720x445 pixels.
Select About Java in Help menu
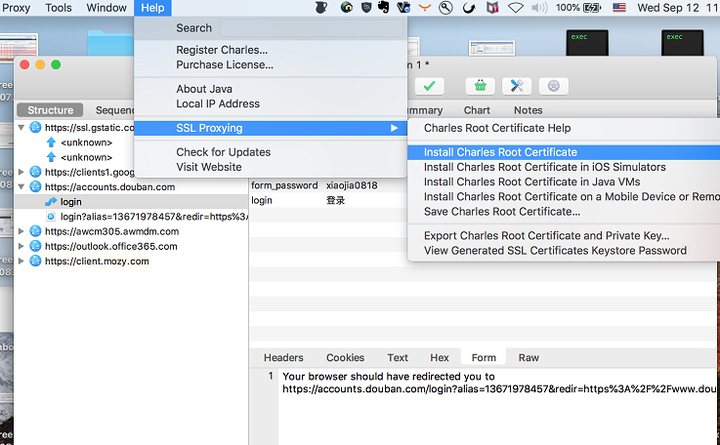click(x=270, y=89)
